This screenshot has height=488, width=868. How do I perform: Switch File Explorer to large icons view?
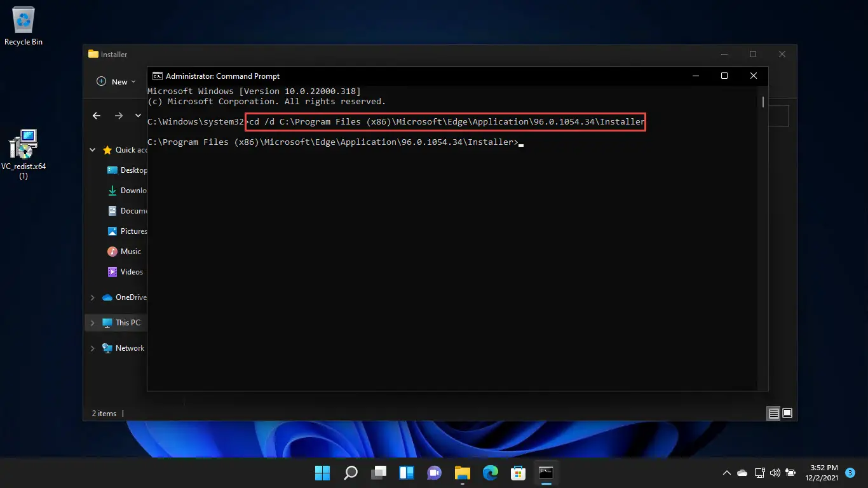pyautogui.click(x=787, y=414)
